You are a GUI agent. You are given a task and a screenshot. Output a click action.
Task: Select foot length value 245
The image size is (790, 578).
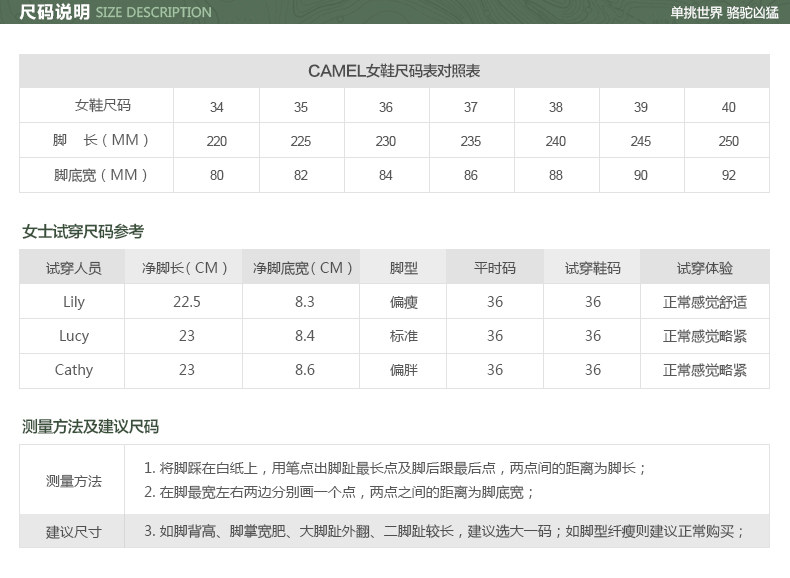pos(641,141)
